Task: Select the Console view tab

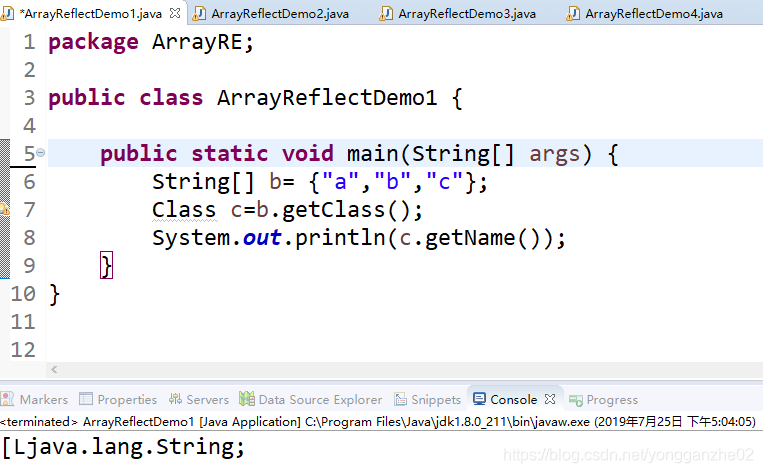Action: [x=513, y=400]
